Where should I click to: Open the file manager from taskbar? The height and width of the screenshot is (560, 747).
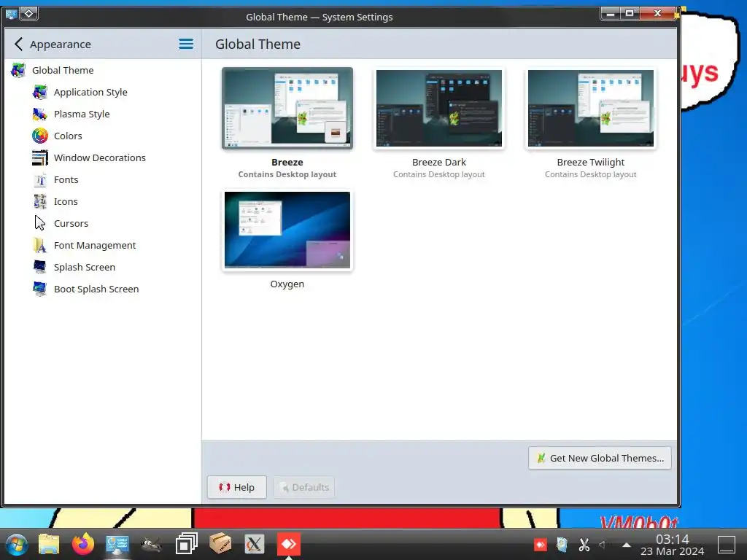tap(49, 544)
